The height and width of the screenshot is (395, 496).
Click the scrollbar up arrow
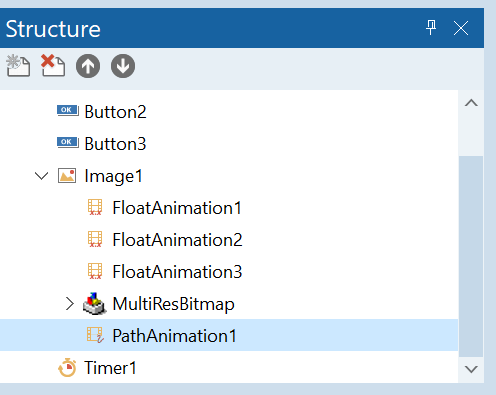[471, 103]
